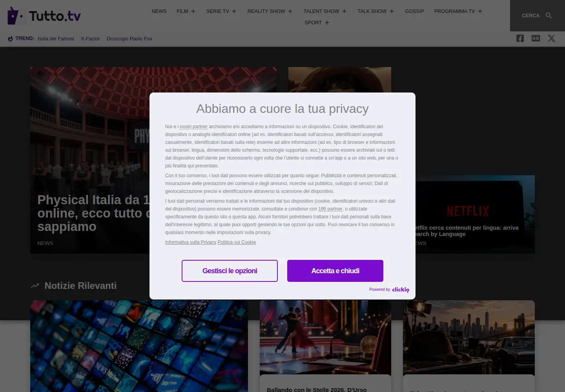Open Informativa sulla Privacy link
The image size is (565, 392).
(191, 242)
